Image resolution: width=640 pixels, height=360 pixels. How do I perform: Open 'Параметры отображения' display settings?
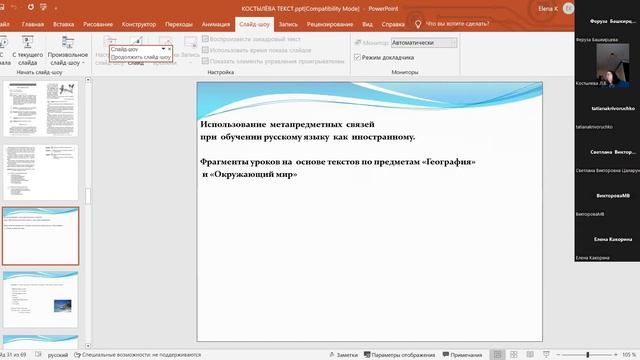pyautogui.click(x=400, y=355)
